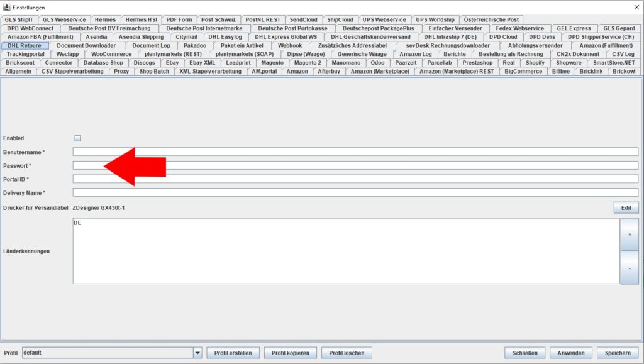
Task: Select the CSV Stapelverarbeitung tab
Action: pos(72,72)
